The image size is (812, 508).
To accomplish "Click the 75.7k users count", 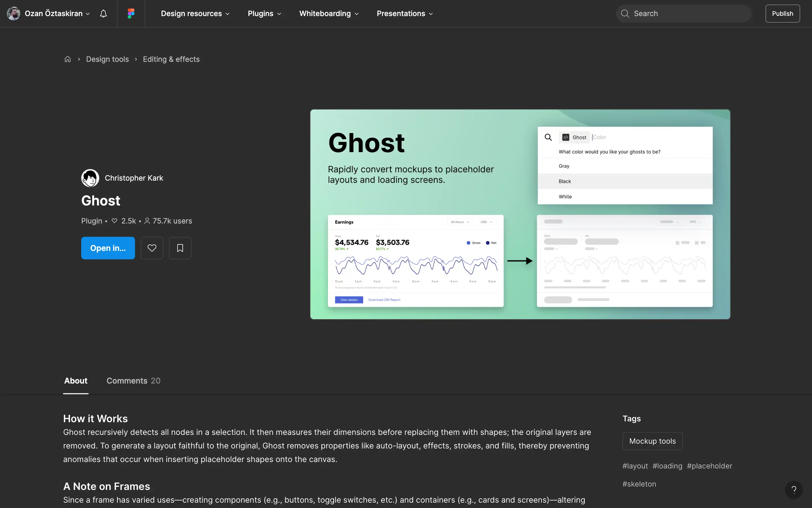I will [x=168, y=221].
